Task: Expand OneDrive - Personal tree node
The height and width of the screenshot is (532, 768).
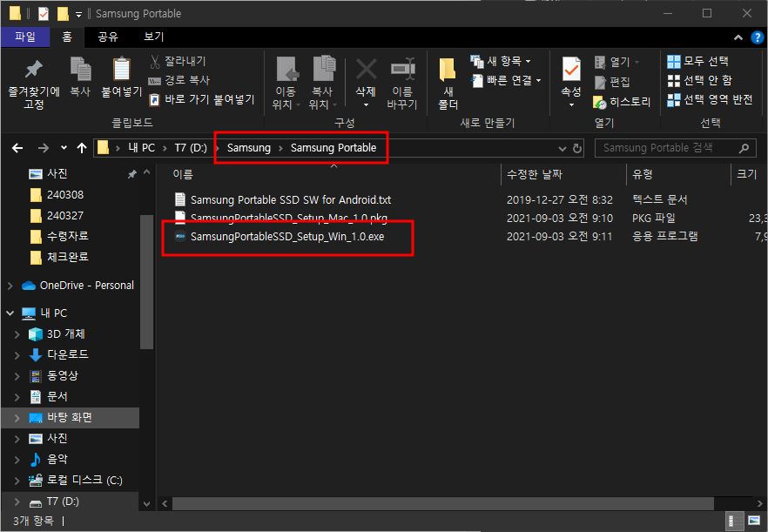Action: tap(10, 286)
